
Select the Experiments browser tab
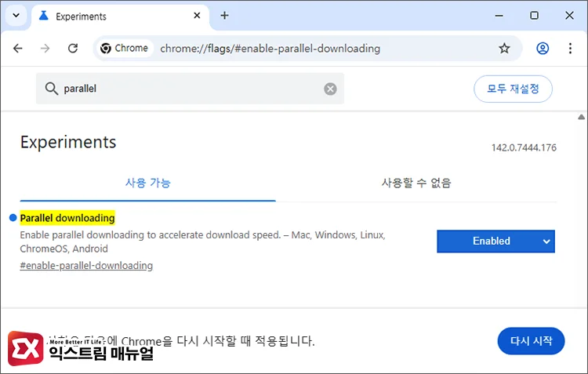click(x=120, y=16)
